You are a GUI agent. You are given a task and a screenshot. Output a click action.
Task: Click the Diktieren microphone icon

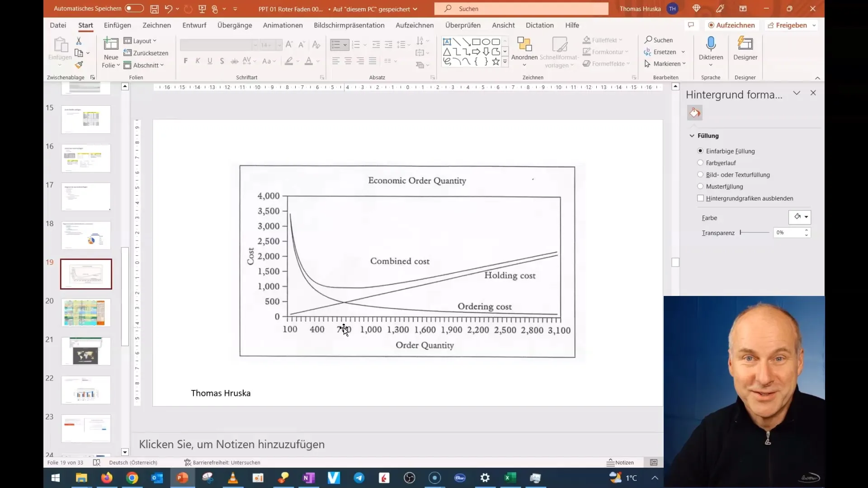click(x=711, y=44)
